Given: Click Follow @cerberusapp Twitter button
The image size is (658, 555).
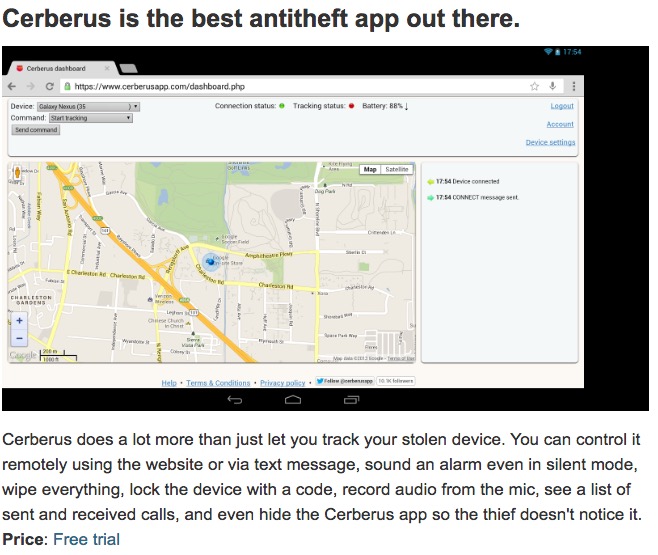Looking at the screenshot, I should [345, 381].
